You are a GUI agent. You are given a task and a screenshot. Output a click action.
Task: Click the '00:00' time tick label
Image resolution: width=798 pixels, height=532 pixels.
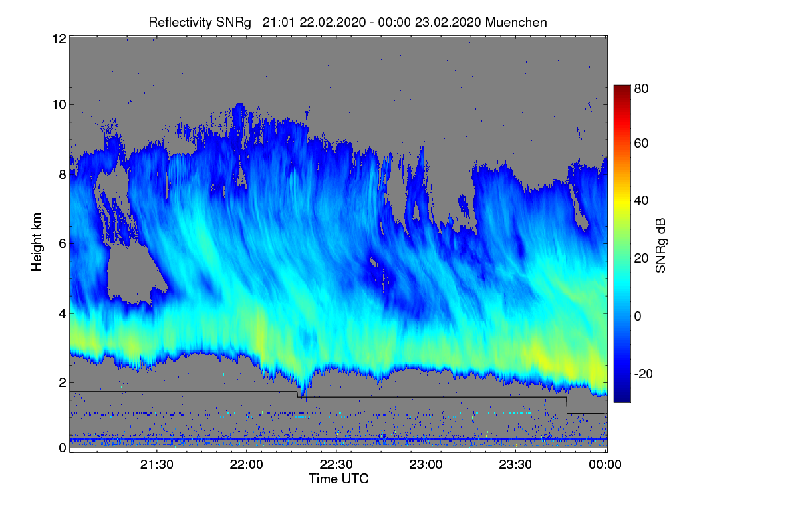coord(605,465)
